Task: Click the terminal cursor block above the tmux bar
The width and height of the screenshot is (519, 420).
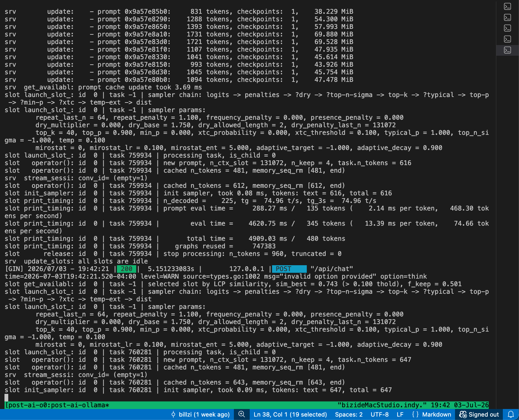Action: click(6, 398)
